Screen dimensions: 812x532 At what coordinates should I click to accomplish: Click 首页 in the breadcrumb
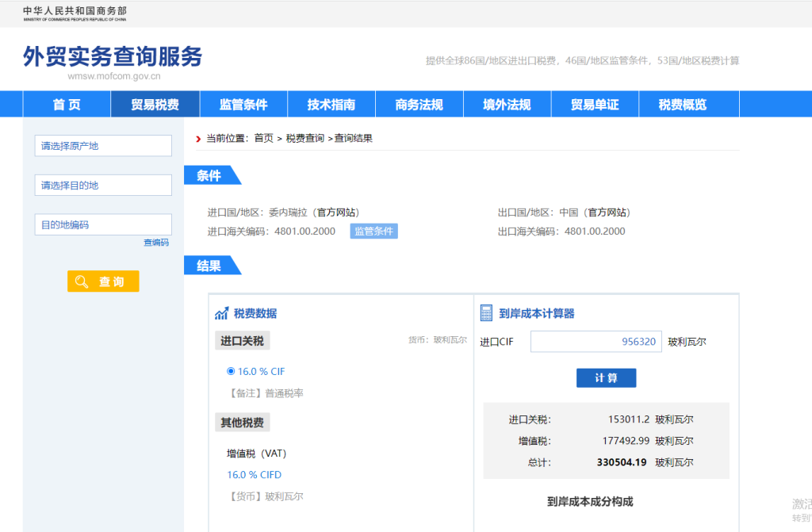click(x=263, y=138)
